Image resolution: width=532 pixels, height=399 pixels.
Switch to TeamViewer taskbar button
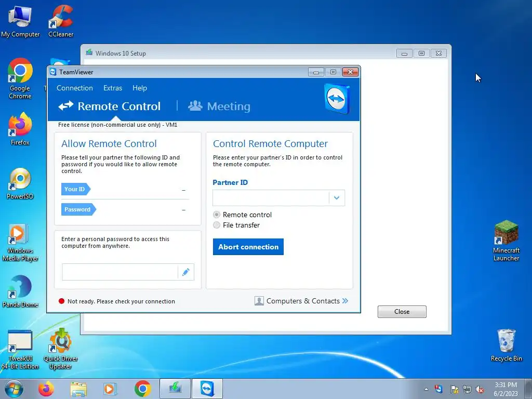(x=207, y=389)
